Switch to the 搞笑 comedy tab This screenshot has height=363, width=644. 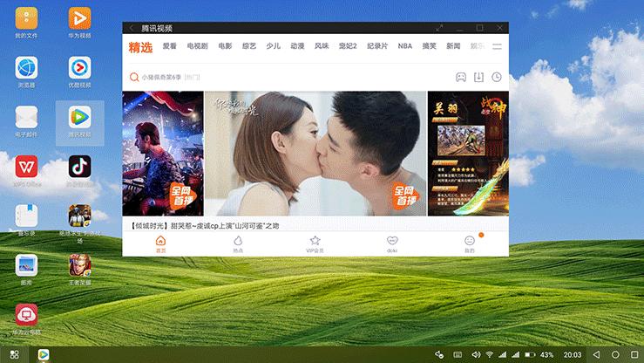pos(430,46)
